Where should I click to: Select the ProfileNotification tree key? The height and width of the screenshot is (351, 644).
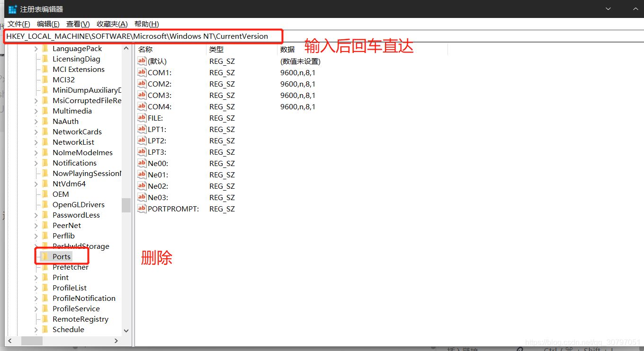[84, 298]
